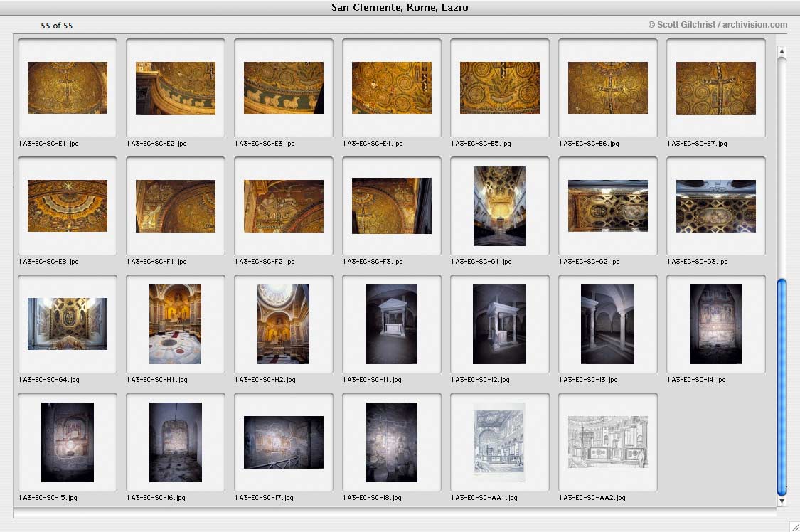Choose thumbnail 1A3-EC-SC-E5.jpg
The image size is (800, 532).
(x=500, y=87)
